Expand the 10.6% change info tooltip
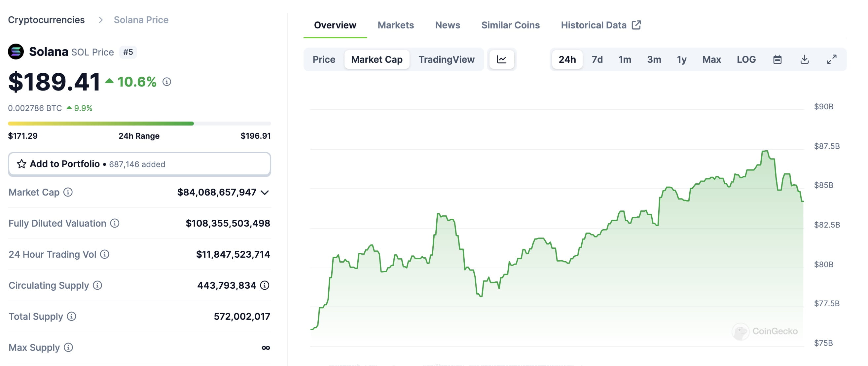The height and width of the screenshot is (366, 868). 166,82
